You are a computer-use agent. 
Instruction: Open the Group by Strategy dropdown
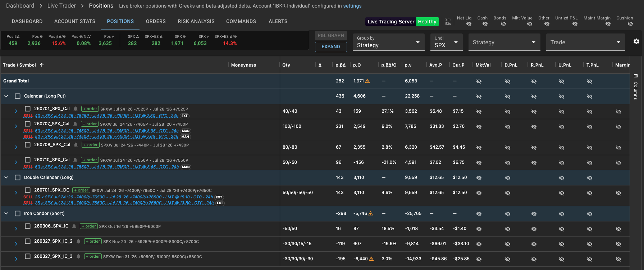click(389, 42)
